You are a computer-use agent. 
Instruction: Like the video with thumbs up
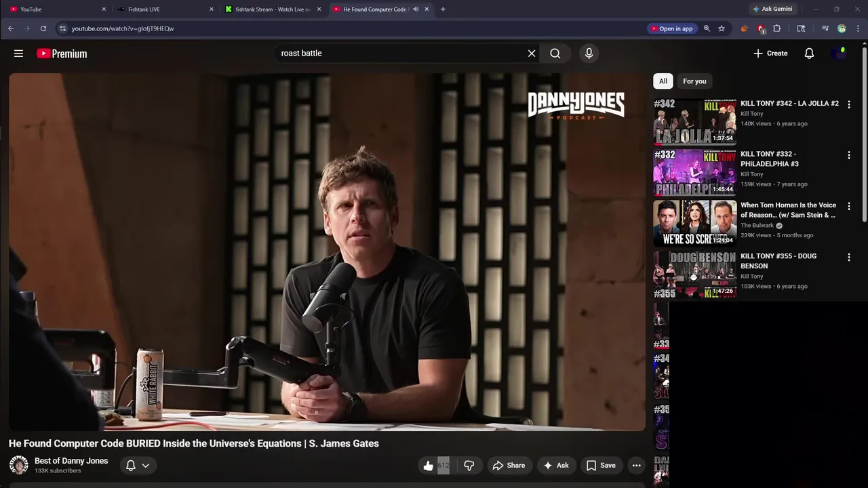[x=428, y=466]
